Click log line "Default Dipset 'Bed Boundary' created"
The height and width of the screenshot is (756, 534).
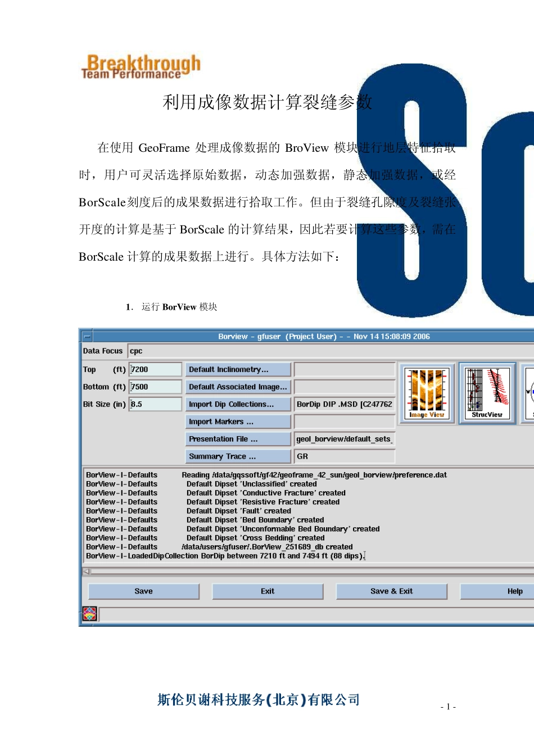pos(205,520)
